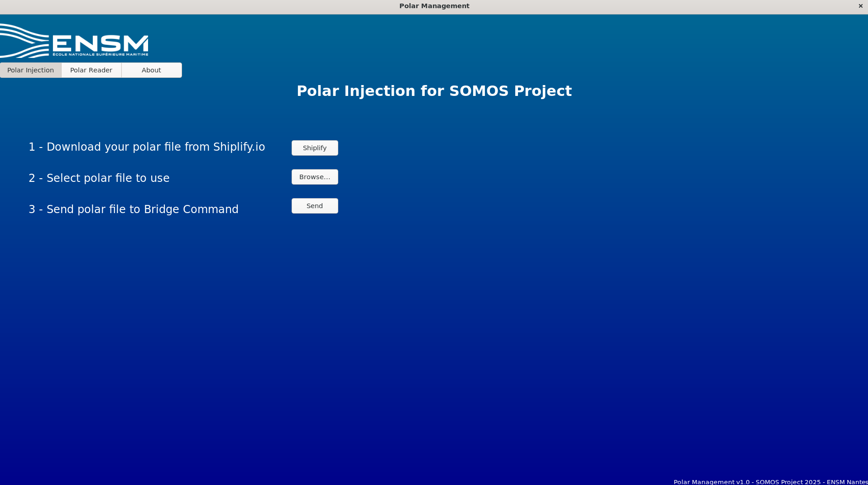868x485 pixels.
Task: Open the Polar Reader tab
Action: click(x=91, y=70)
